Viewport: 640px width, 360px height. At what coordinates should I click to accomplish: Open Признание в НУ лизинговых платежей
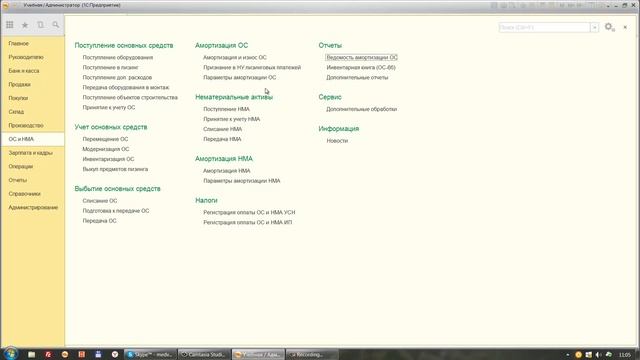[252, 67]
